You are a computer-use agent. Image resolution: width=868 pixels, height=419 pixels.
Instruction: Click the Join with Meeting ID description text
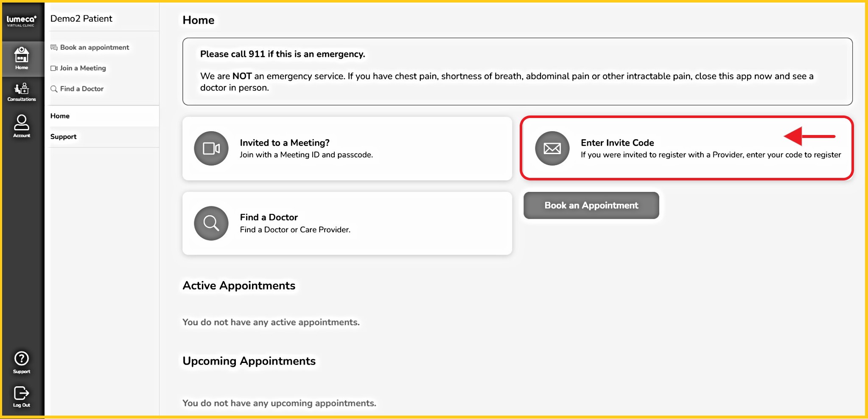[306, 155]
